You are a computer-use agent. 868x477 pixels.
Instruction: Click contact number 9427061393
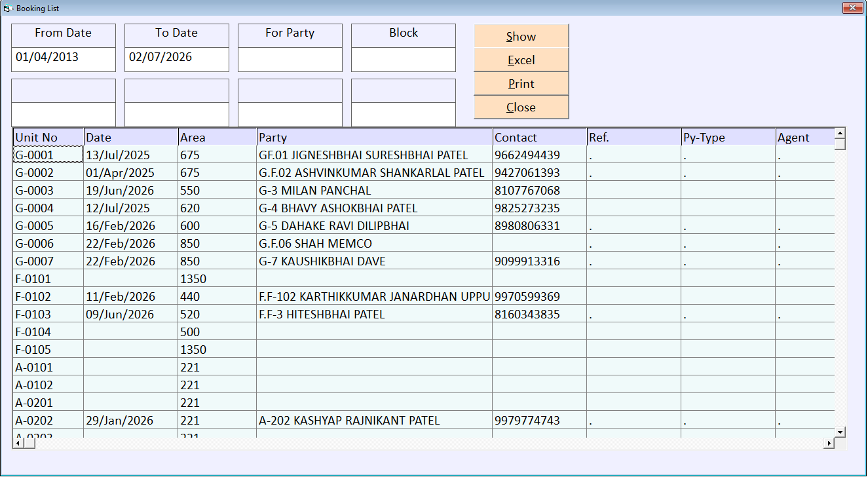click(x=540, y=173)
